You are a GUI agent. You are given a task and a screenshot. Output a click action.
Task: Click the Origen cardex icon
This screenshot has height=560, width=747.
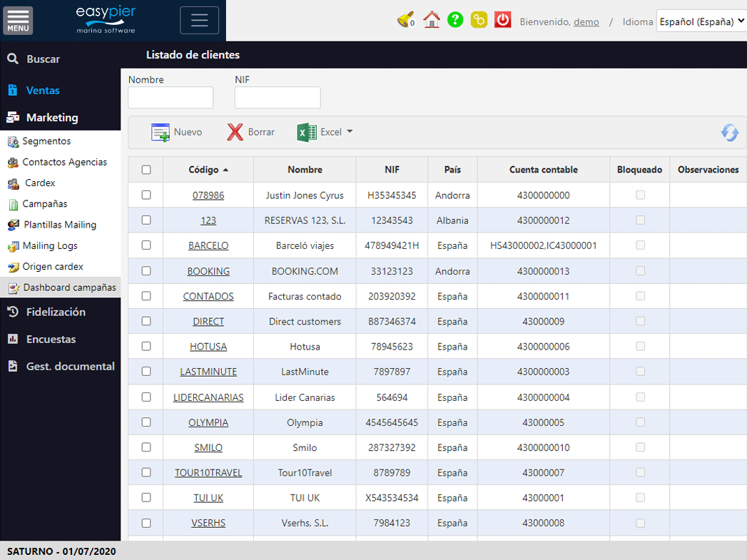coord(14,267)
